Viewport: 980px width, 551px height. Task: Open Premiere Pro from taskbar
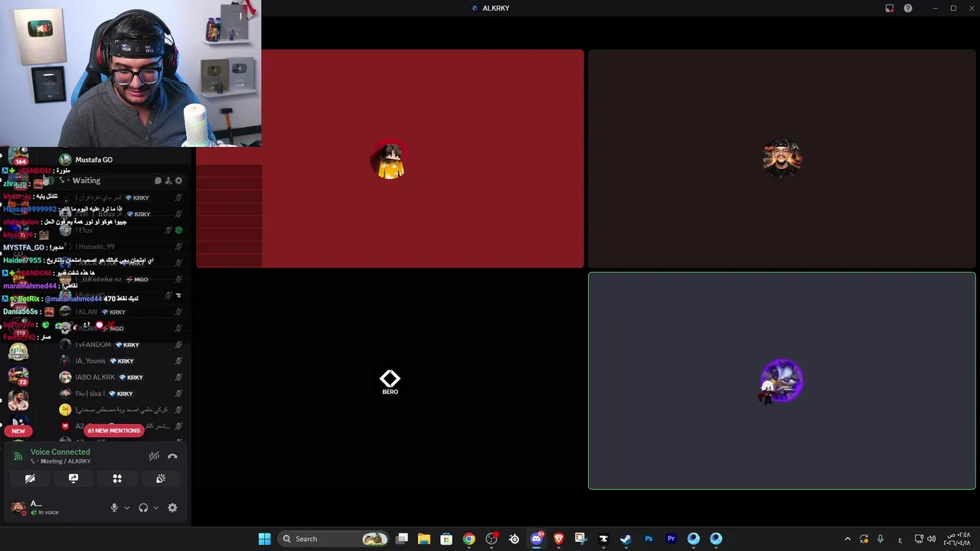(x=671, y=539)
